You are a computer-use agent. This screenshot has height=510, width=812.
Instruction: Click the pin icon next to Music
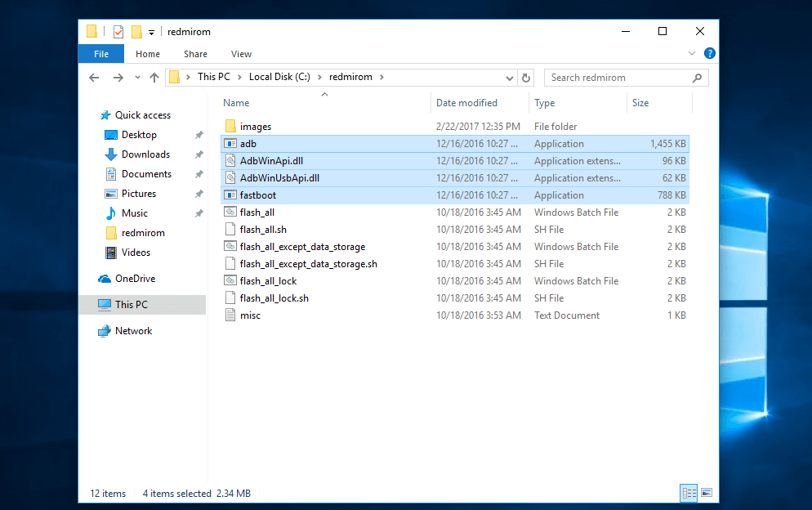coord(199,213)
